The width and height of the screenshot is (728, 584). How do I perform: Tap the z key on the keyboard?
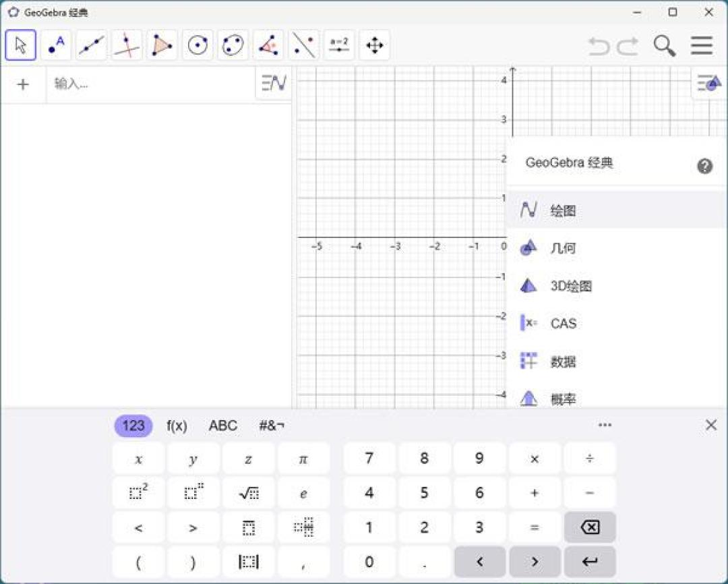(x=248, y=459)
